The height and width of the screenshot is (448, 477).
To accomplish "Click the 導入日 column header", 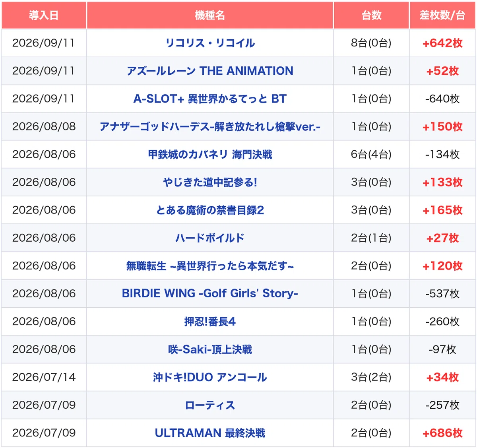I will tap(44, 15).
